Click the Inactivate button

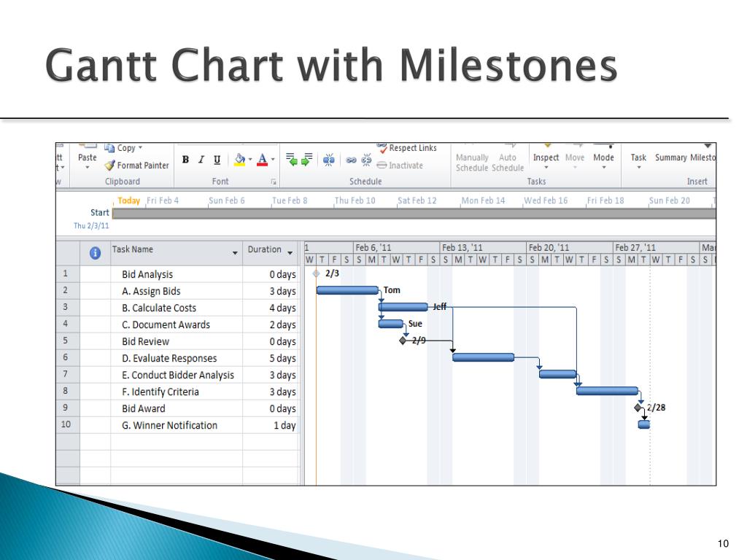(x=400, y=166)
